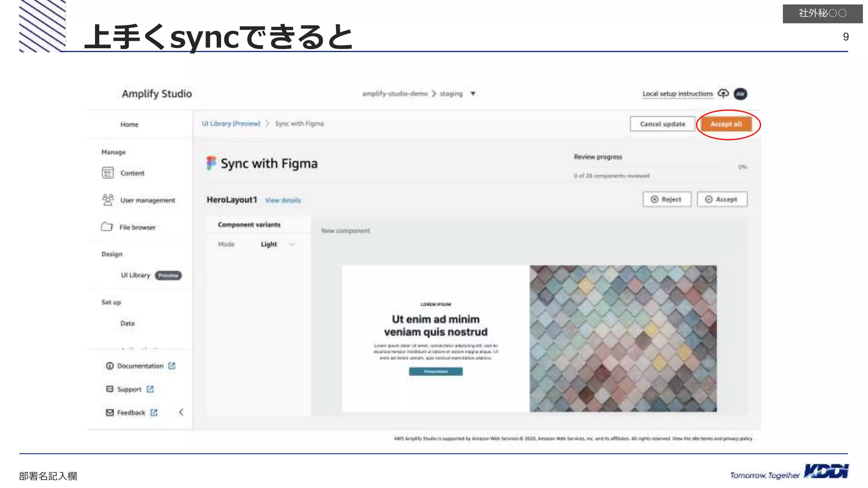
Task: Click the Reject circle-x icon
Action: 654,200
